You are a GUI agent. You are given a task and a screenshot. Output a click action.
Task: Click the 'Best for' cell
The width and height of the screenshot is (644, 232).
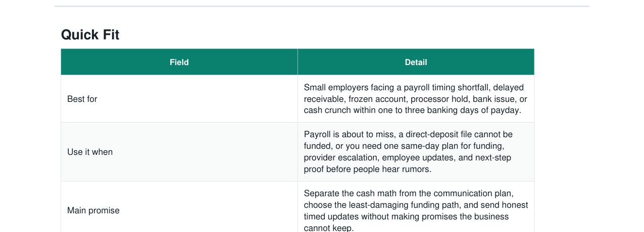click(179, 99)
